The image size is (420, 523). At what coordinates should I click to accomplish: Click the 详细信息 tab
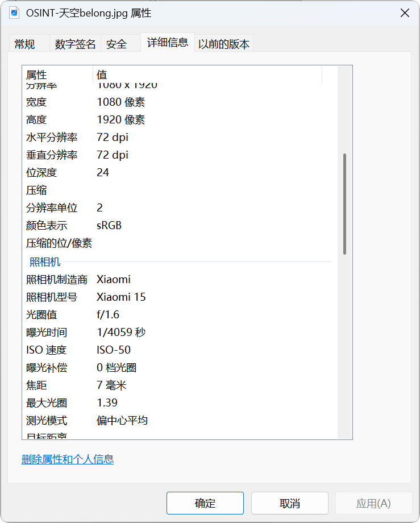167,43
